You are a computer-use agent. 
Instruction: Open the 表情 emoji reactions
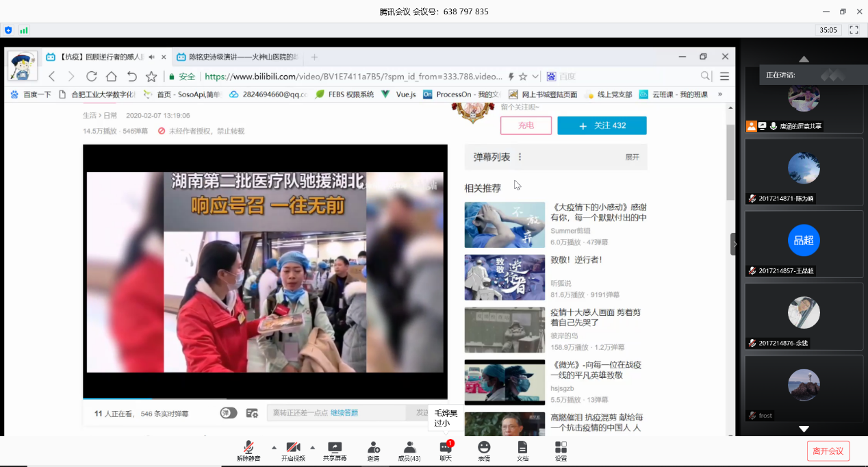click(x=484, y=451)
